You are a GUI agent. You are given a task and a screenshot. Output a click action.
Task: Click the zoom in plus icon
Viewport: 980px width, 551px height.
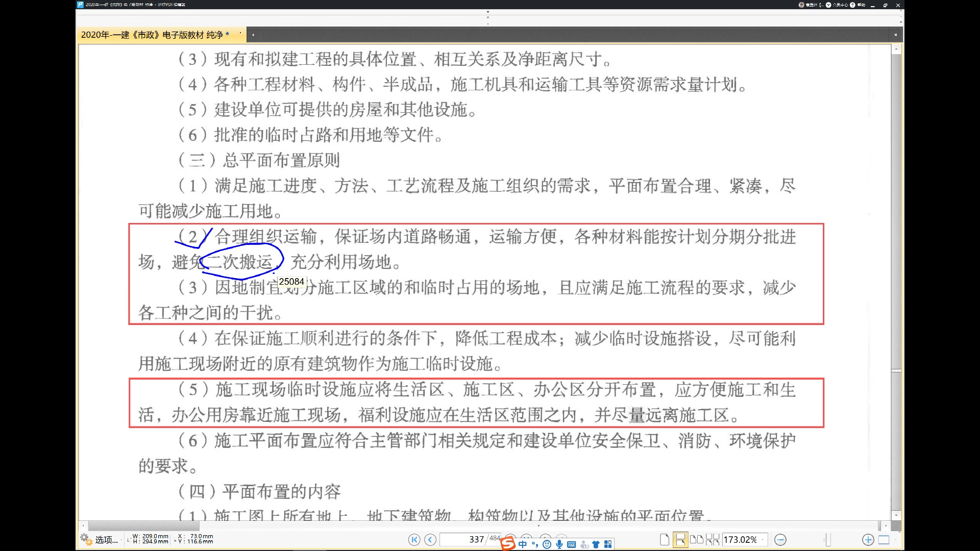[868, 539]
